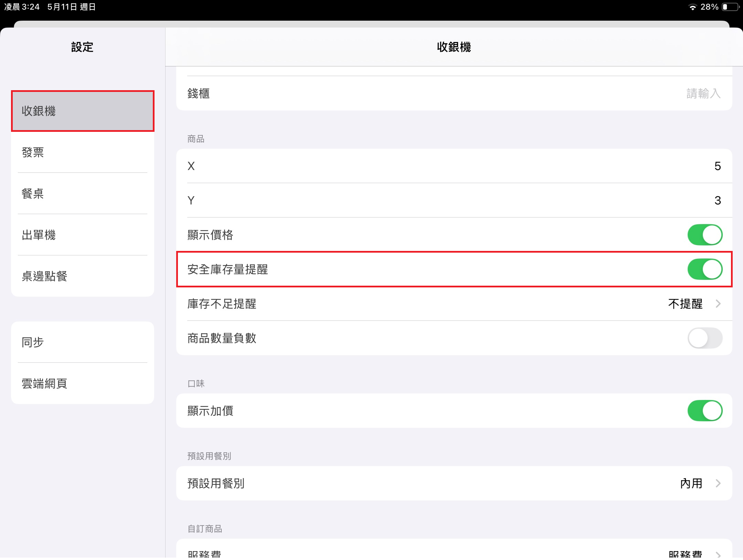Tap 錢櫃 input field 請輸入
This screenshot has height=560, width=743.
coord(703,93)
